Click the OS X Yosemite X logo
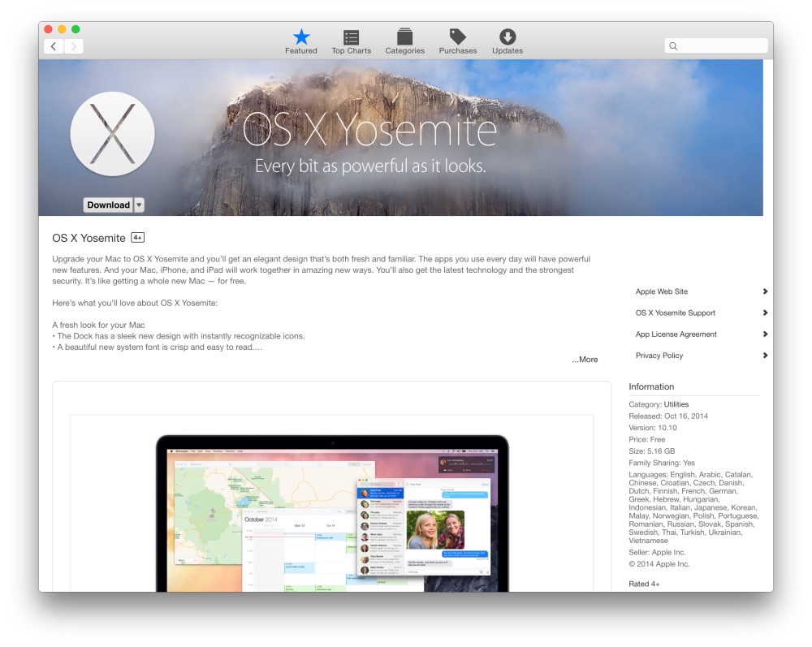The height and width of the screenshot is (647, 812). point(112,134)
